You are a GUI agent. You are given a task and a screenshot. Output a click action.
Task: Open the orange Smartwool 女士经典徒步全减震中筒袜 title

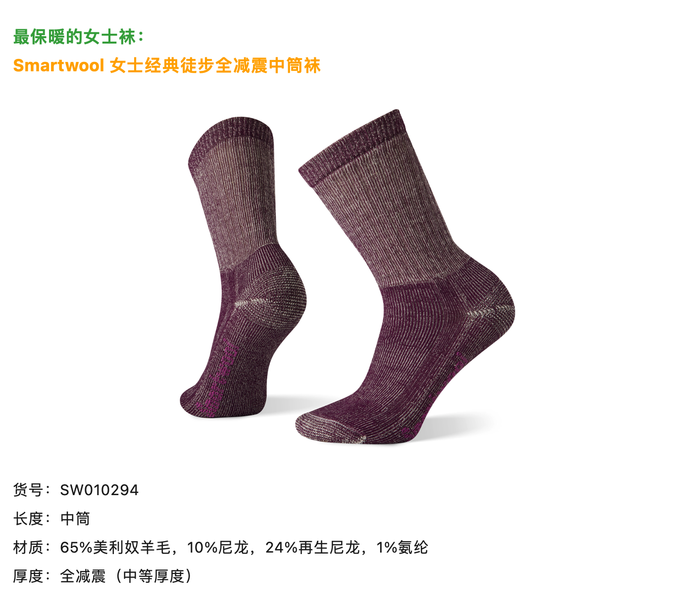[167, 65]
